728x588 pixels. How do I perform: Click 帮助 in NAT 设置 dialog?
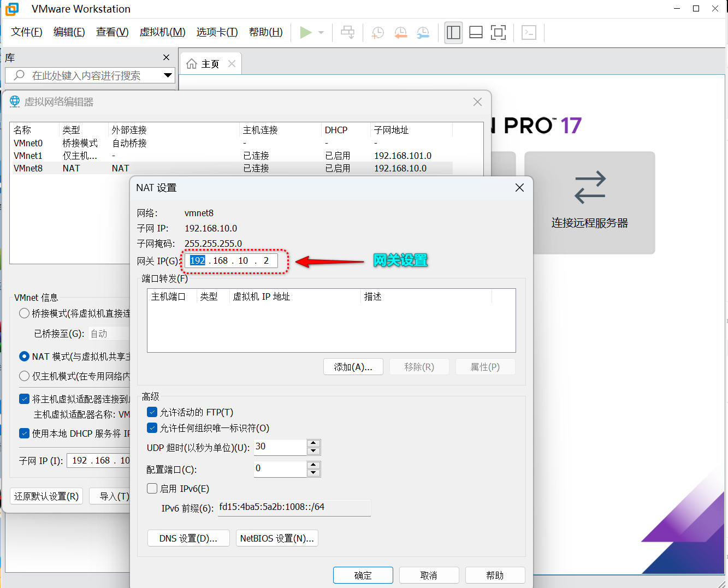click(495, 575)
